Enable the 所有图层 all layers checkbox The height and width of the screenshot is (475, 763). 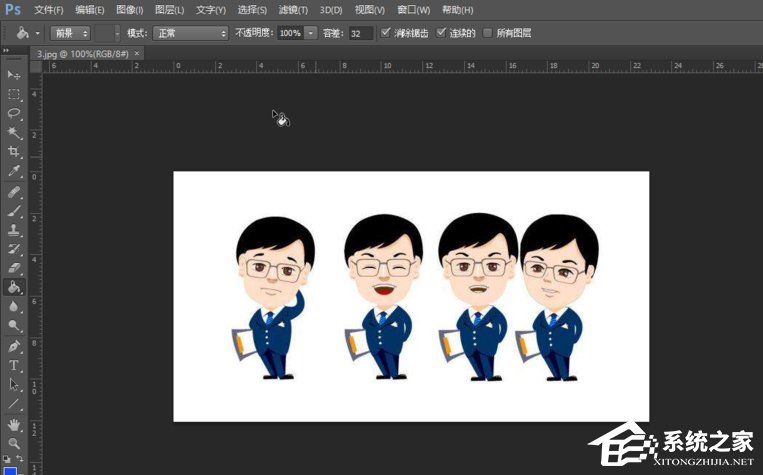click(x=487, y=33)
